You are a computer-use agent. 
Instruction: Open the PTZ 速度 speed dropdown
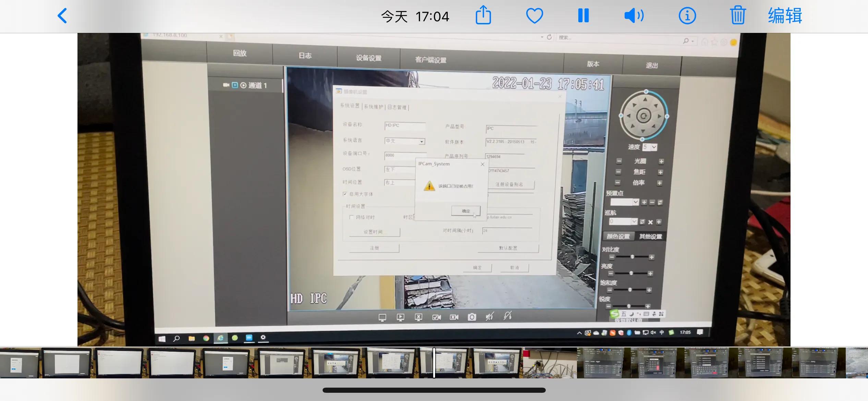click(x=654, y=147)
